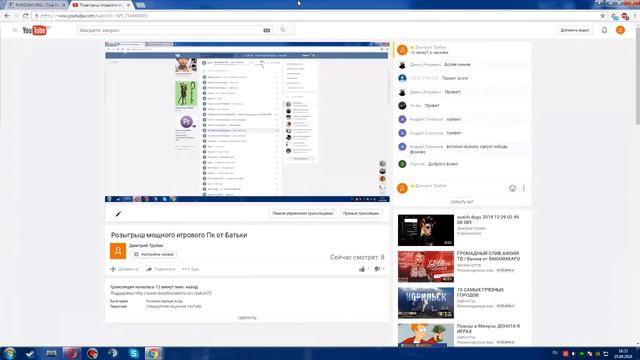Open emoji picker smiley in chat input
Viewport: 640px width, 360px height.
(512, 188)
